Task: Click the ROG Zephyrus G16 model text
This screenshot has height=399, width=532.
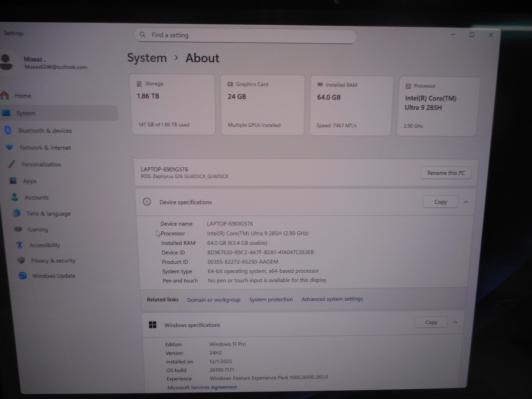Action: [185, 176]
